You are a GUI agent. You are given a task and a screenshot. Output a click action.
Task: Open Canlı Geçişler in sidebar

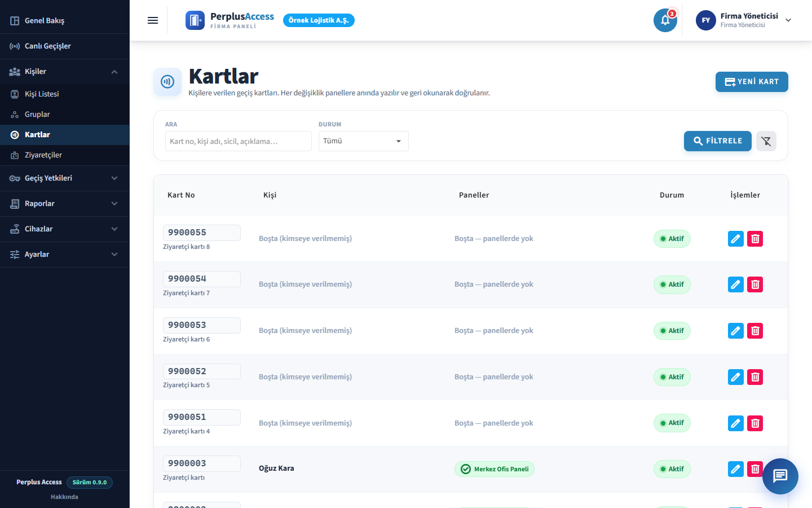tap(65, 46)
